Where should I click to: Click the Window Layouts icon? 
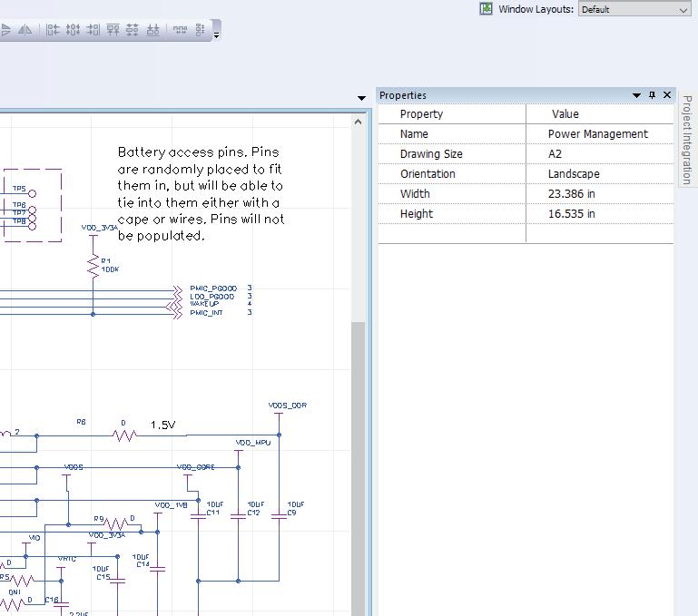[x=487, y=8]
